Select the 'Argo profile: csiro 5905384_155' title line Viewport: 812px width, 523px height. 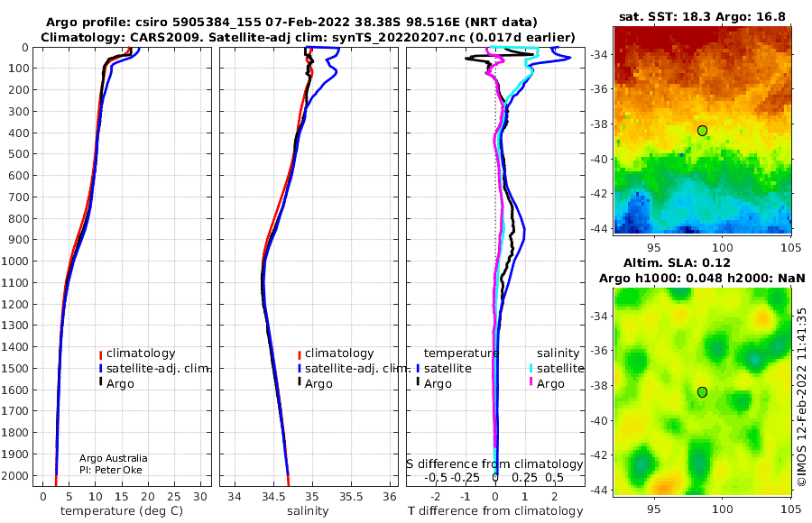click(x=291, y=23)
